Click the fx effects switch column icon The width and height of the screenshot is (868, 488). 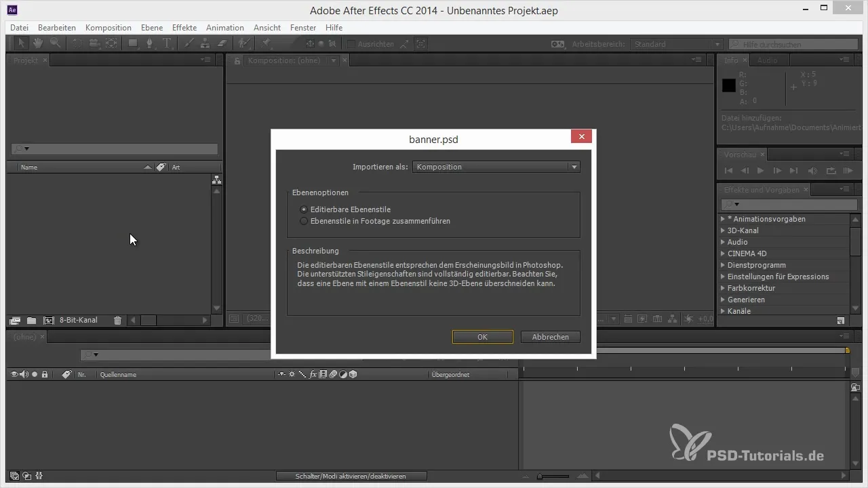pos(313,374)
